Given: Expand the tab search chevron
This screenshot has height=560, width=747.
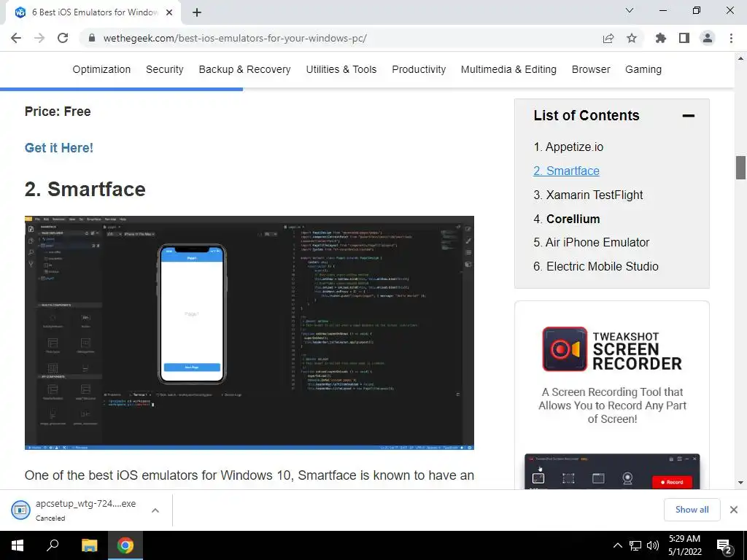Looking at the screenshot, I should coord(630,10).
